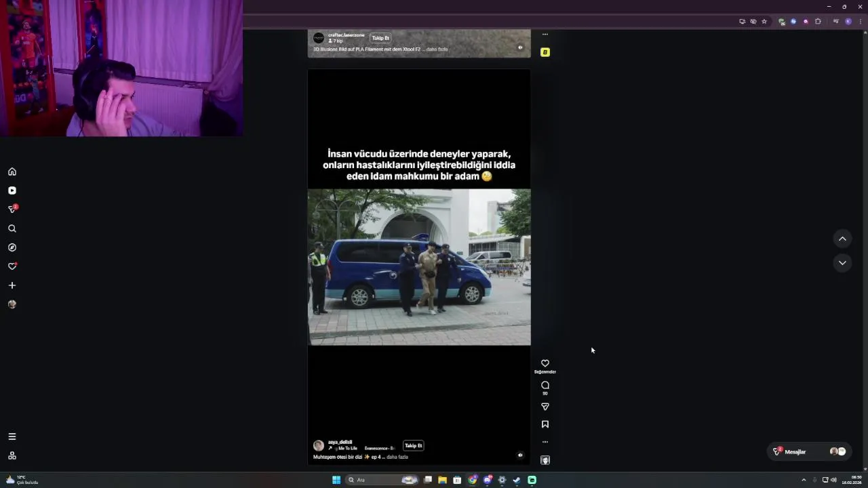Open craftec.laserzone username link
This screenshot has width=868, height=488.
(x=346, y=35)
